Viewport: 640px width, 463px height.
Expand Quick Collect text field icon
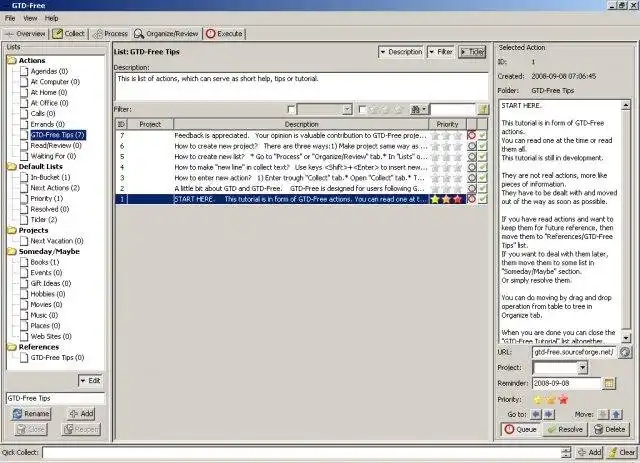point(566,452)
